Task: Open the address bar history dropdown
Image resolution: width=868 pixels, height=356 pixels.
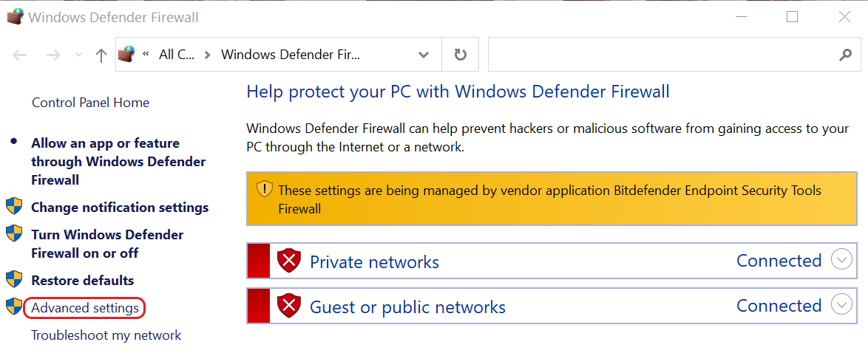Action: [x=424, y=55]
